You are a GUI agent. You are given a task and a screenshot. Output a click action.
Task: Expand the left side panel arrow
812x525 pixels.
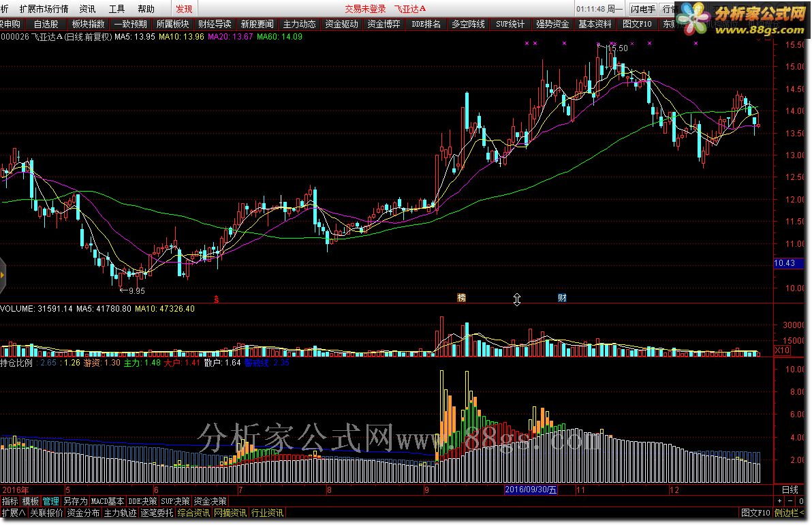[3, 275]
